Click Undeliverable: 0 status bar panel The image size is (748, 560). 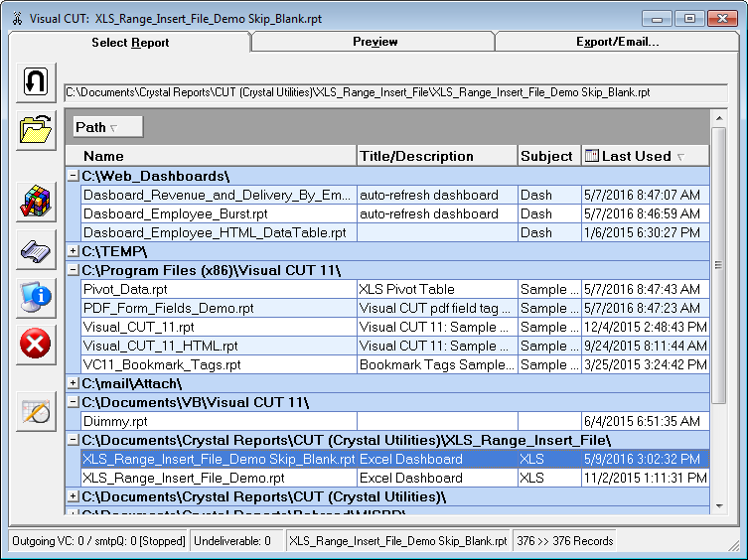click(237, 541)
